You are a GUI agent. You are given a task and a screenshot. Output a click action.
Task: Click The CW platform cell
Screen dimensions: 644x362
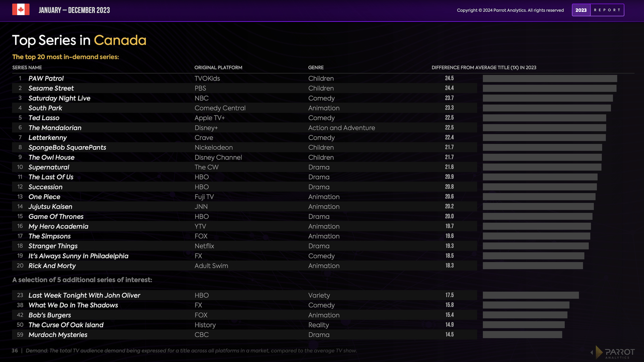pos(206,167)
